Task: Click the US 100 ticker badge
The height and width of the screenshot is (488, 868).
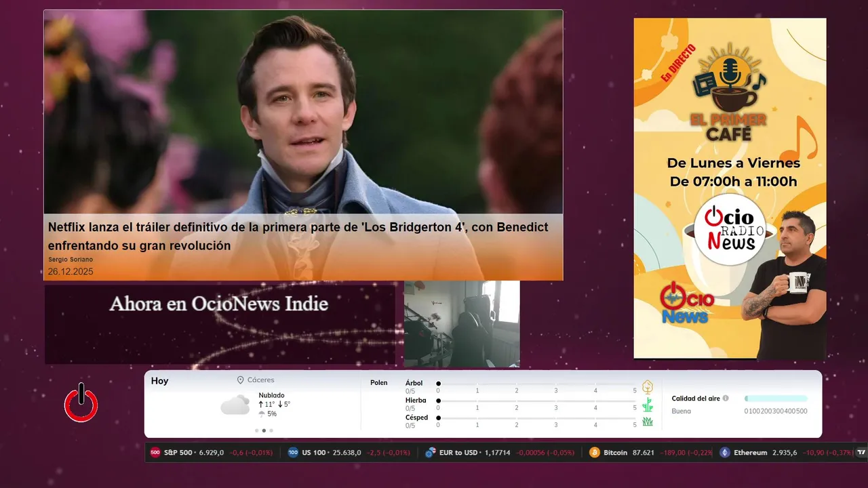Action: [x=293, y=452]
